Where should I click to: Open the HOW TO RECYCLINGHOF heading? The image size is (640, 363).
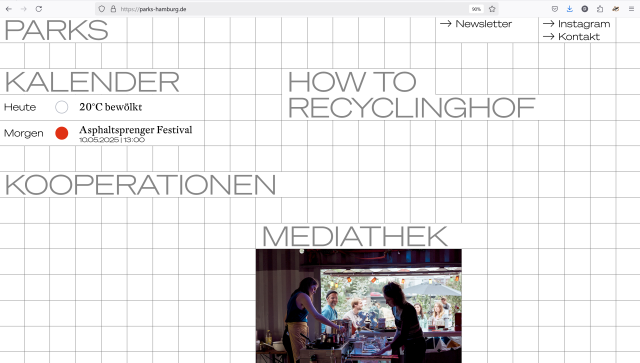[411, 95]
